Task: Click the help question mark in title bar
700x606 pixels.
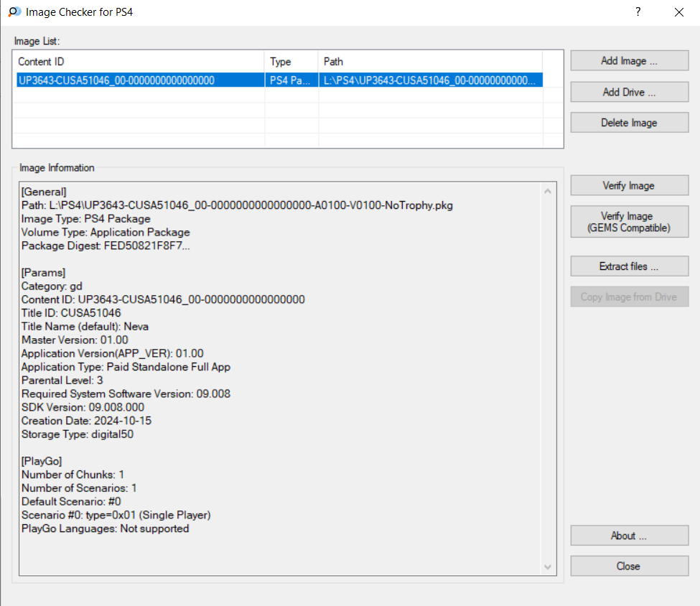Action: click(x=638, y=11)
